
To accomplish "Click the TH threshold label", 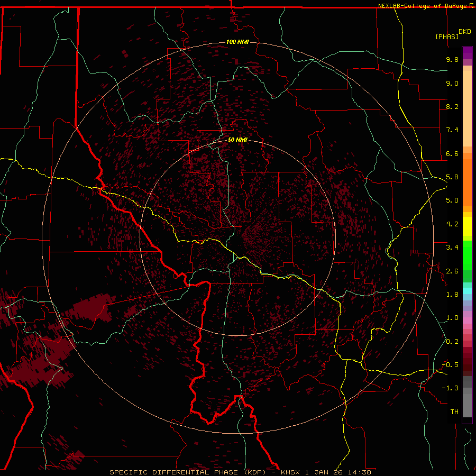I will [x=454, y=412].
